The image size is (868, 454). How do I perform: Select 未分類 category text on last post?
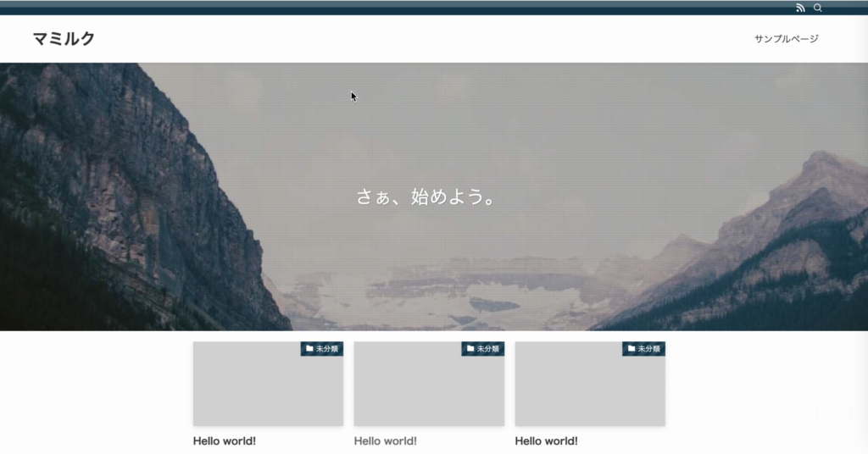tap(648, 349)
